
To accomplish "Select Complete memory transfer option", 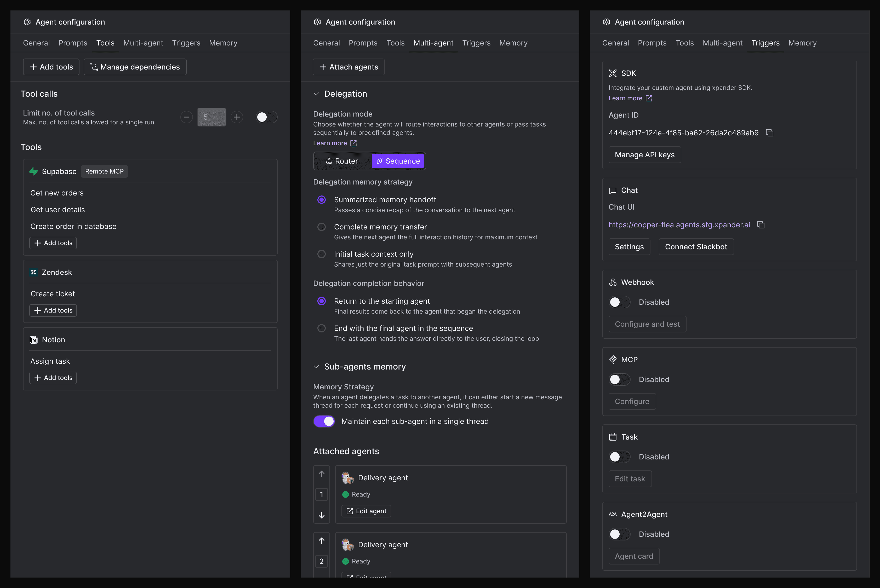I will click(x=322, y=227).
